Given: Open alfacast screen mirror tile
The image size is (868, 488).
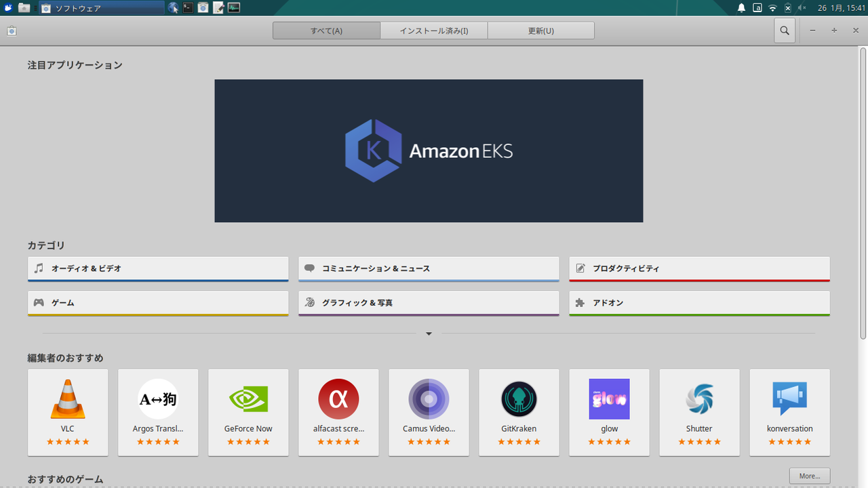Looking at the screenshot, I should pyautogui.click(x=338, y=412).
